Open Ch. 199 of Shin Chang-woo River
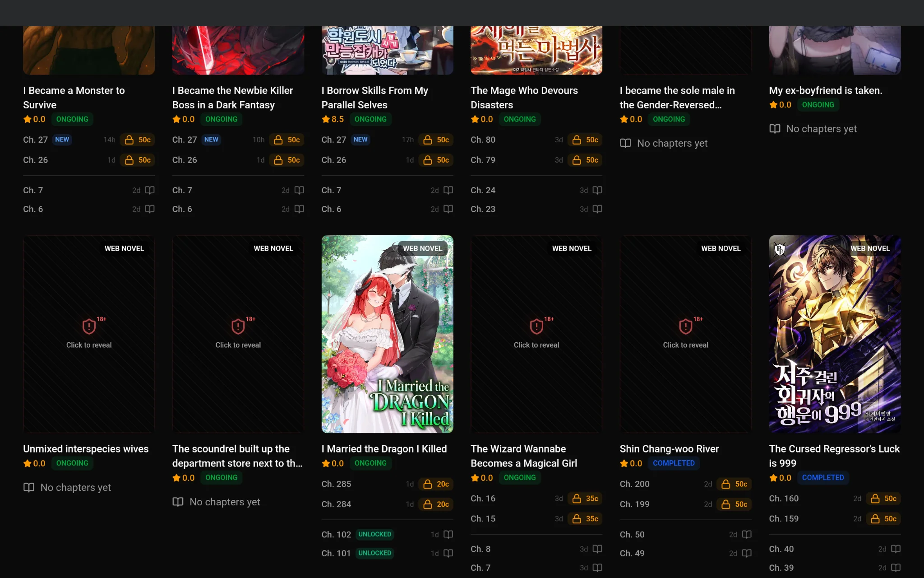The width and height of the screenshot is (924, 578). click(686, 504)
